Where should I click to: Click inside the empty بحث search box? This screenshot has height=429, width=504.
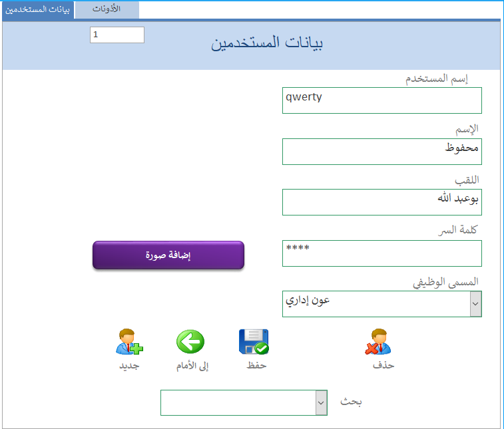(238, 402)
